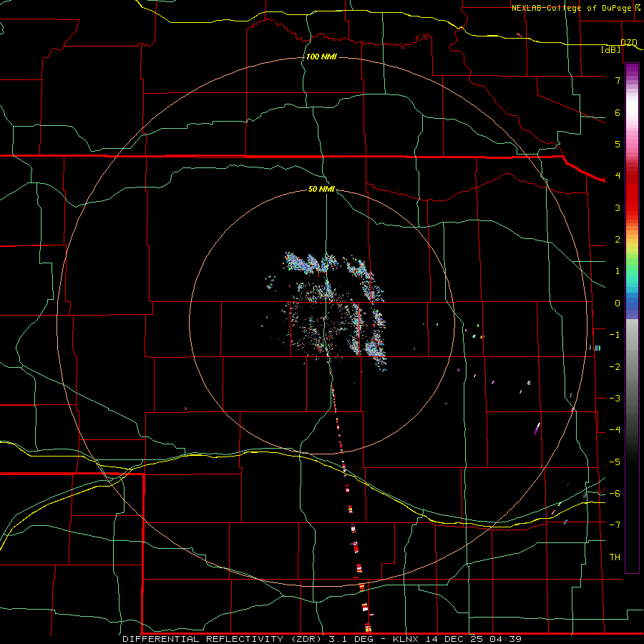Screen dimensions: 644x644
Task: Click legend value 0 on color scale
Action: point(618,303)
